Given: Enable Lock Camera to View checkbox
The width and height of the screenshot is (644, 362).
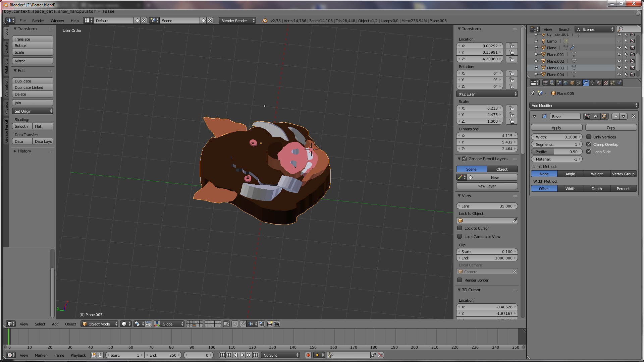Looking at the screenshot, I should (x=460, y=236).
